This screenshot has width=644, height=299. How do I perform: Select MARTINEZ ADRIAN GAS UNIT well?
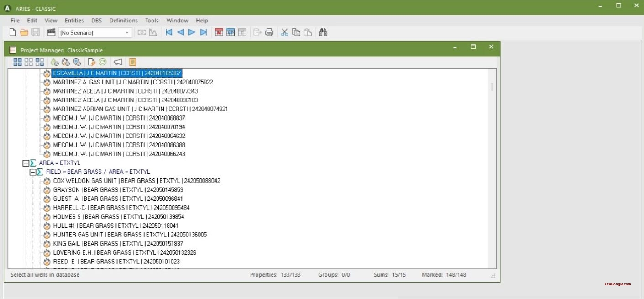coord(141,109)
